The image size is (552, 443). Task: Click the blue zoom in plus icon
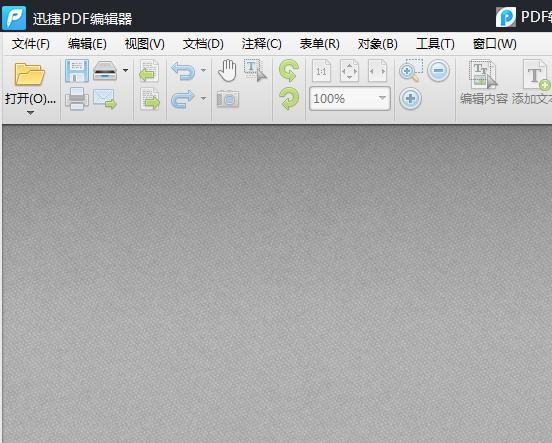pyautogui.click(x=410, y=98)
